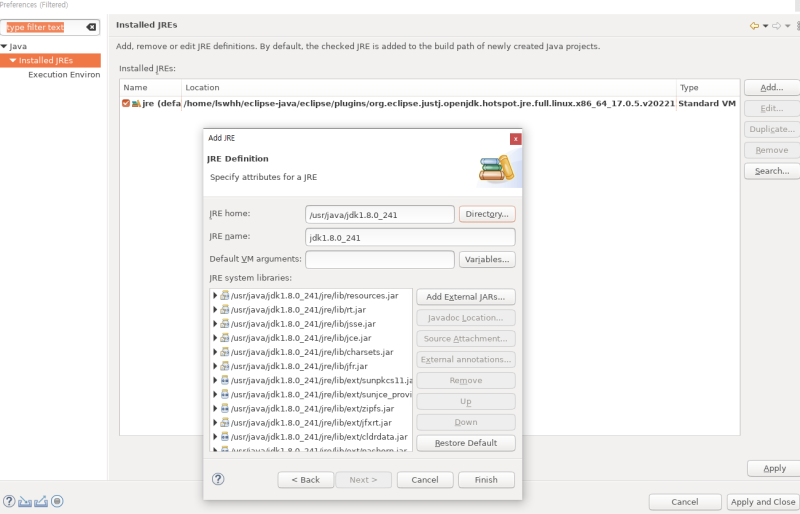Click the rt.jar library icon
This screenshot has height=514, width=800.
tap(224, 310)
